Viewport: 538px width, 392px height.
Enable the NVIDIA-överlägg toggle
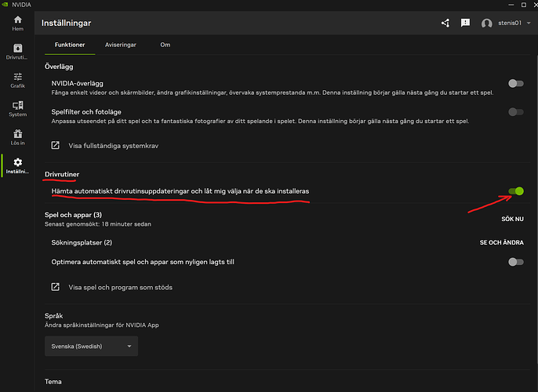(516, 83)
